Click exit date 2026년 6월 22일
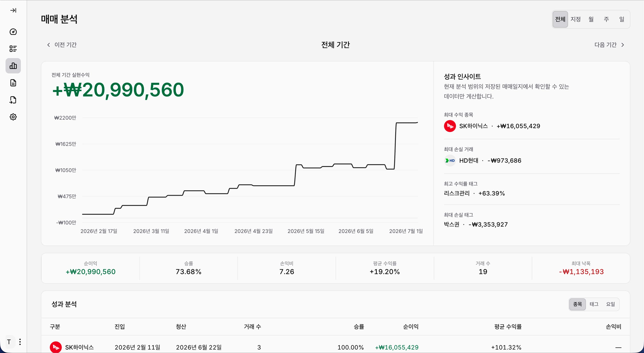This screenshot has height=353, width=644. click(x=199, y=347)
